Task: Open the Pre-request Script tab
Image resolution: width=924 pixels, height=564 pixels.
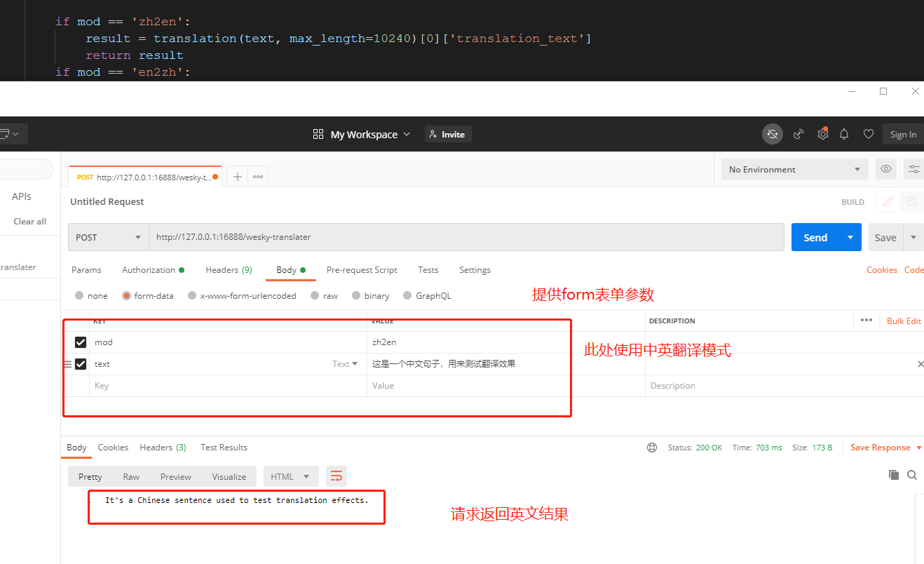Action: pos(362,270)
